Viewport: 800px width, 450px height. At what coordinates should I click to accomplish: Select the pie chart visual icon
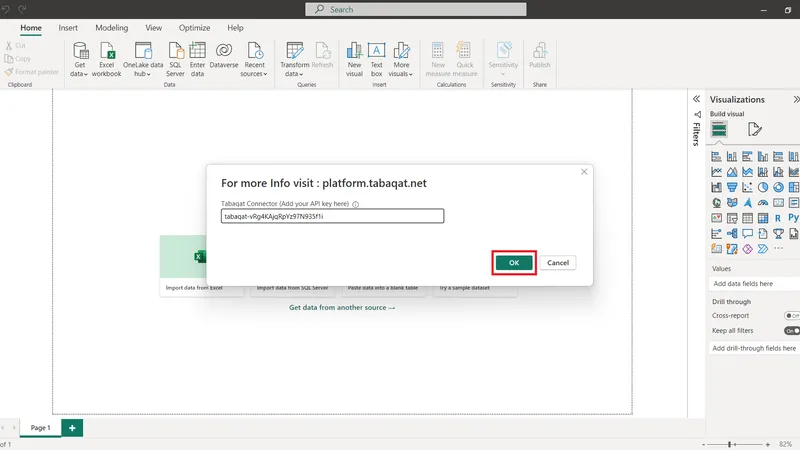[763, 187]
